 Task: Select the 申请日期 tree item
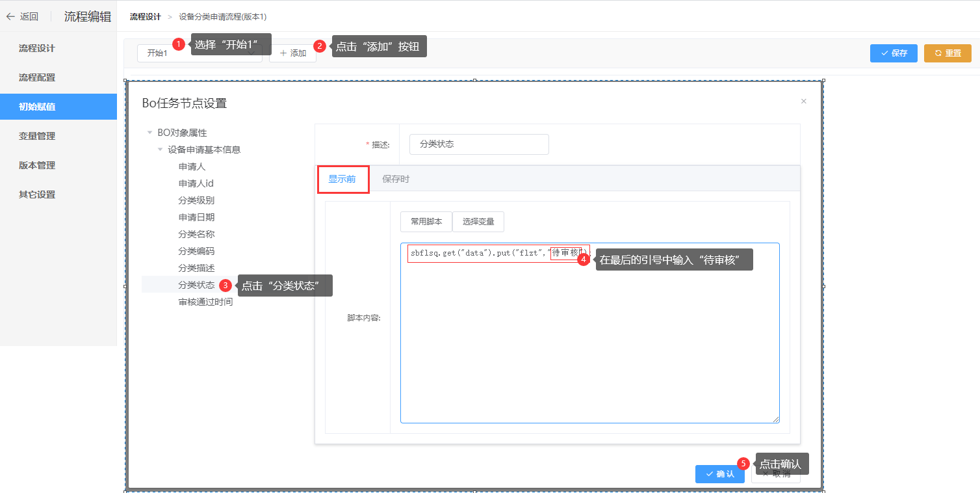coord(196,217)
